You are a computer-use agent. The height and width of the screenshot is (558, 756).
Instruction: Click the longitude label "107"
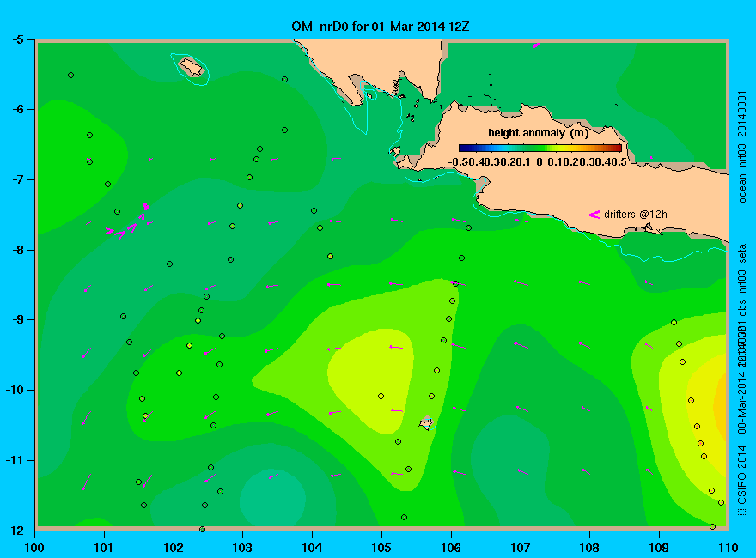tap(521, 548)
